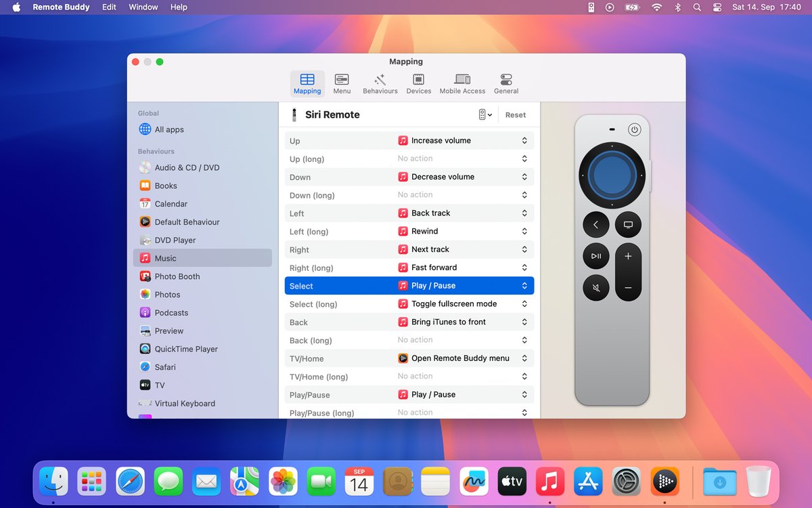
Task: Open the Apple menu
Action: click(x=16, y=7)
